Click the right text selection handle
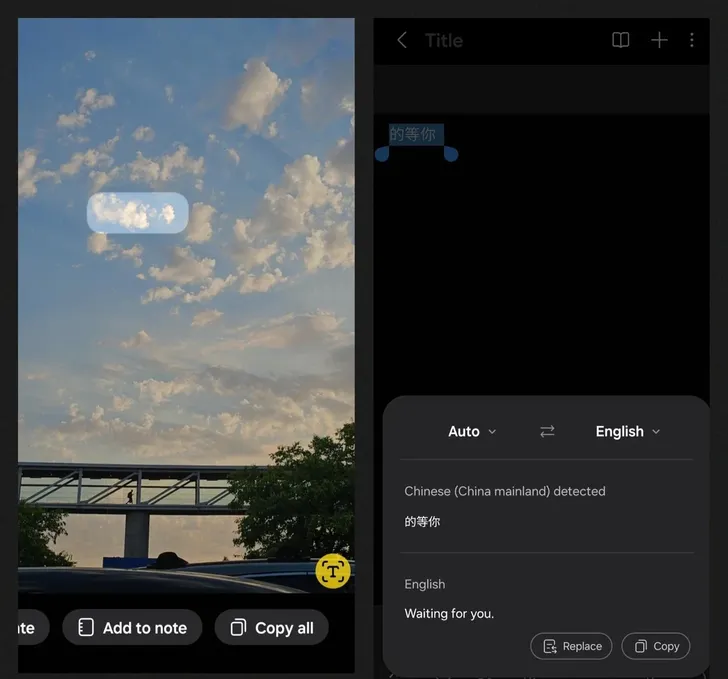 pyautogui.click(x=451, y=154)
